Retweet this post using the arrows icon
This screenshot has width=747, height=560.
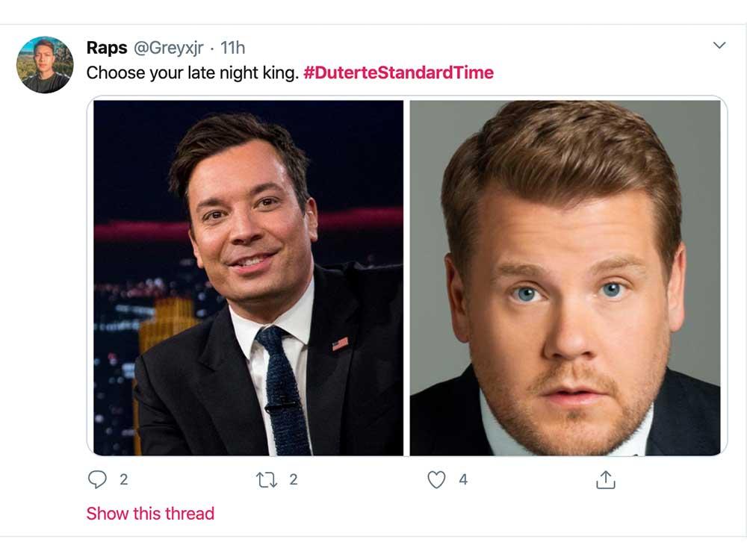[266, 480]
